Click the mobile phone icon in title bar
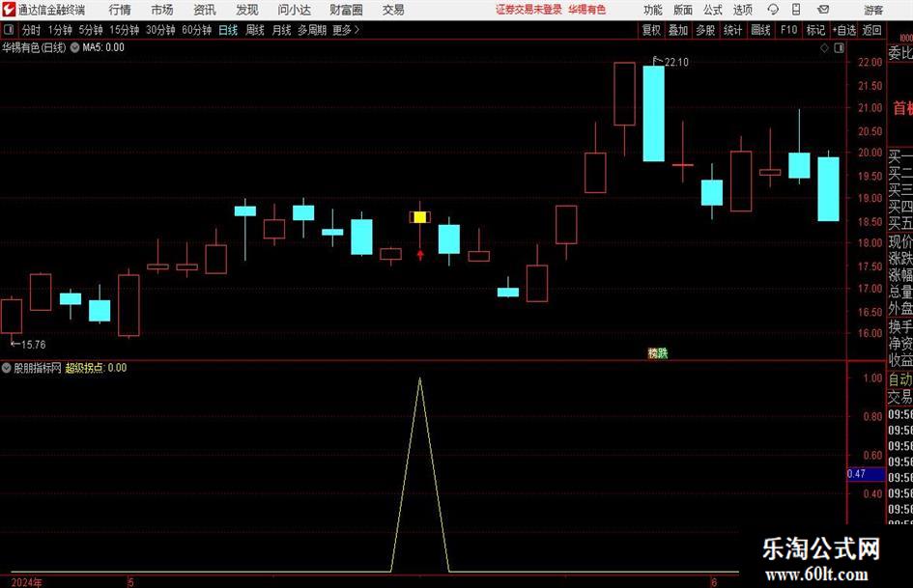This screenshot has width=913, height=588. (x=796, y=10)
